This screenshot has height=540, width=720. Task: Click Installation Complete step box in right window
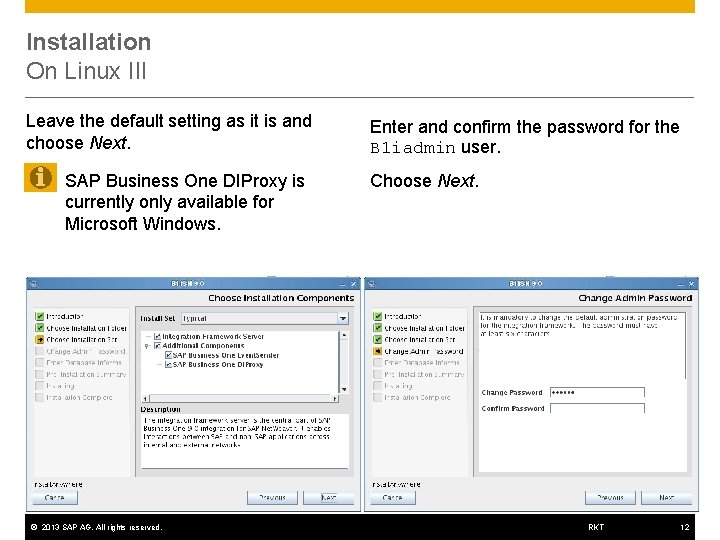[x=377, y=397]
